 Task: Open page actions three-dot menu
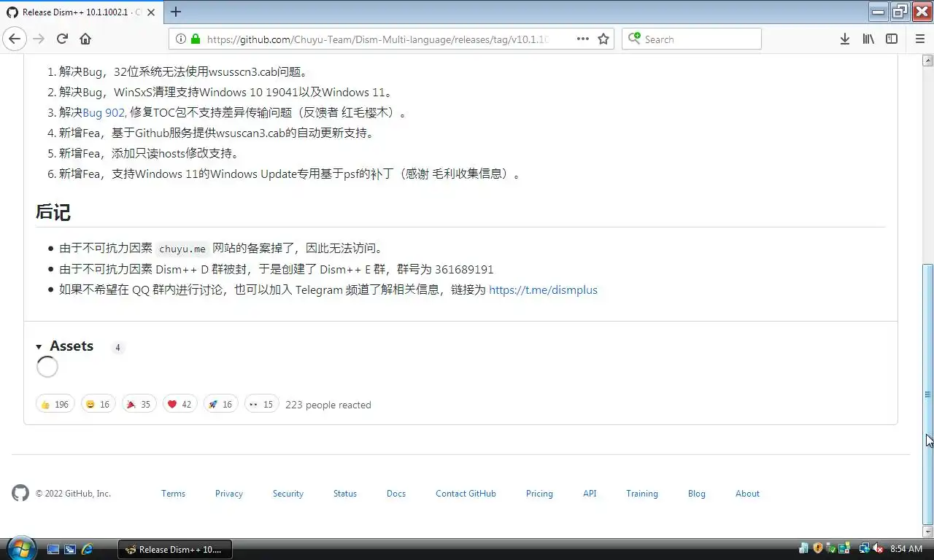pyautogui.click(x=583, y=39)
